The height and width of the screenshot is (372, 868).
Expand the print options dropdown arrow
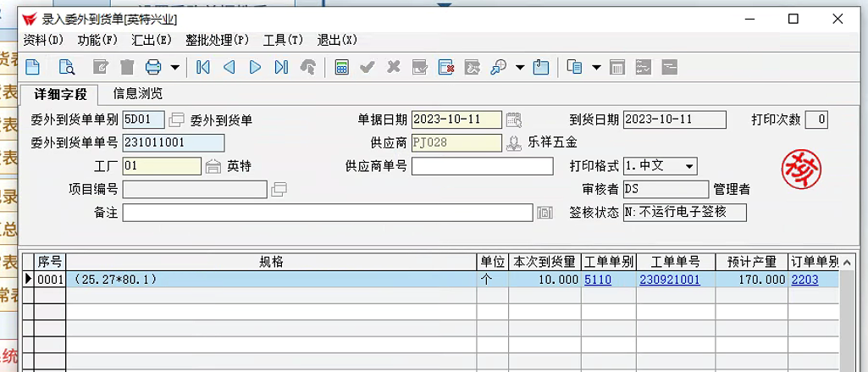point(175,67)
